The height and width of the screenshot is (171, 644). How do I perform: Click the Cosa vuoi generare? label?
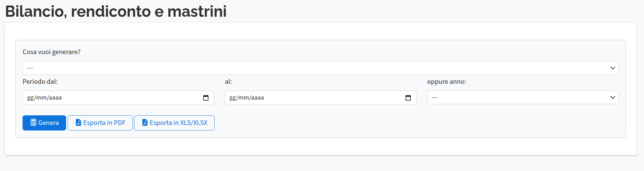52,52
